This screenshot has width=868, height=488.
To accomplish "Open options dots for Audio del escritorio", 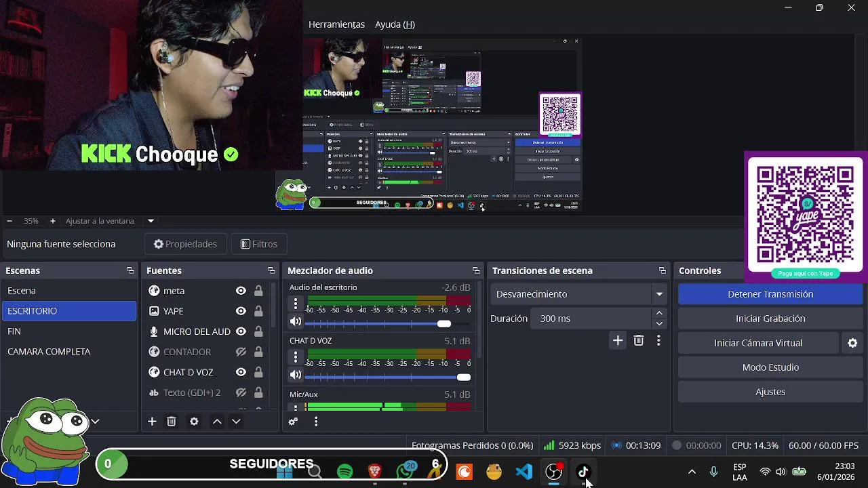I will click(x=296, y=304).
